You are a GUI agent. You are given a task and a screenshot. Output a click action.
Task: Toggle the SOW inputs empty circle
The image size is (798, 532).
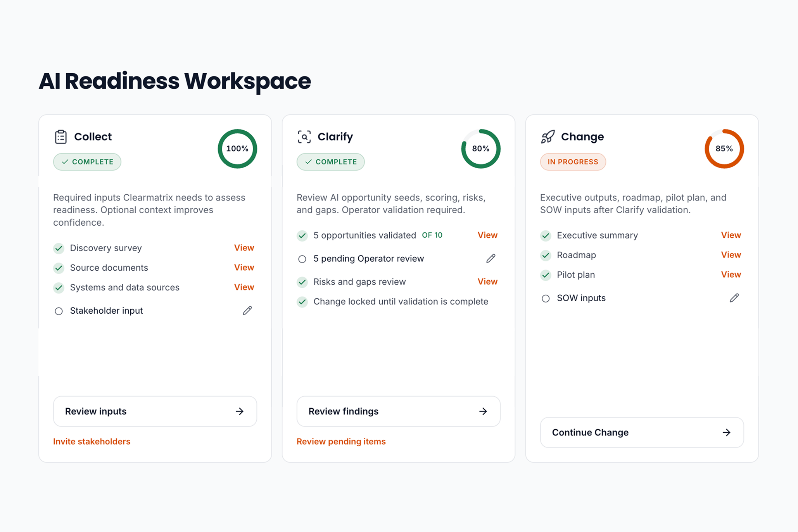click(546, 298)
